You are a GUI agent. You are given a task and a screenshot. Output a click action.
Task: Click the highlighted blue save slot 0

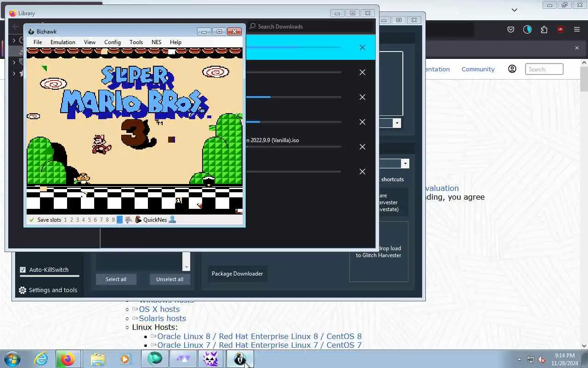[x=119, y=220]
